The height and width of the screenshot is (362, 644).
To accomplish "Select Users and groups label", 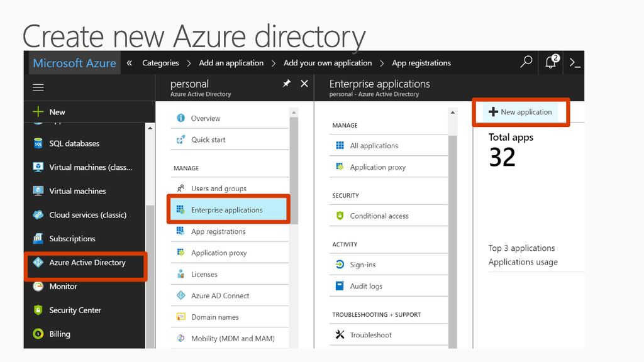I will click(219, 189).
